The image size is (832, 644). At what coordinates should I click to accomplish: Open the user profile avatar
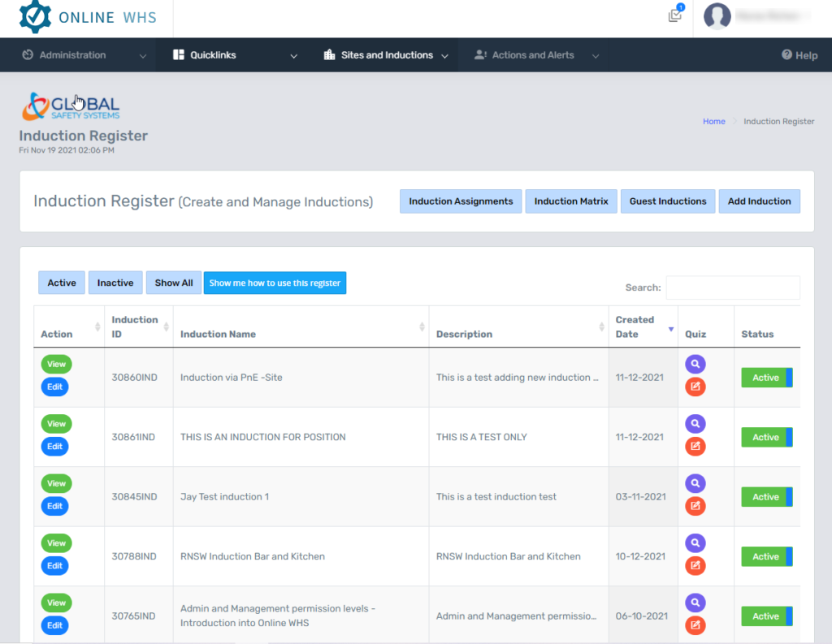(x=717, y=16)
